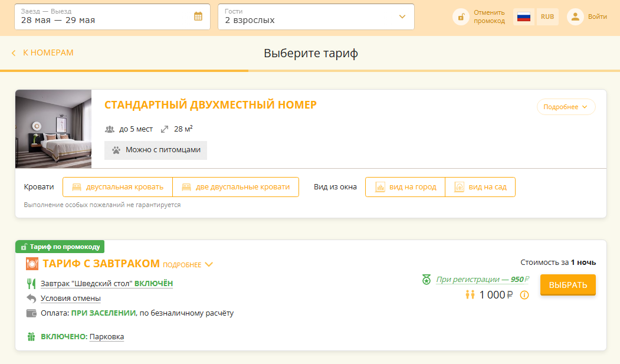Click the ТАРИФ С ЗАВТРАКОМ heading

tap(101, 264)
